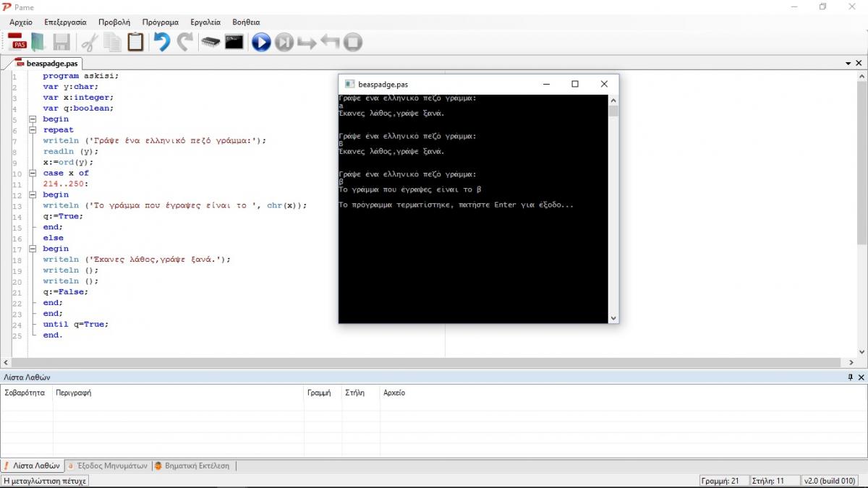Switch to the Λίστα Λαθών bottom tab
868x488 pixels.
(32, 466)
